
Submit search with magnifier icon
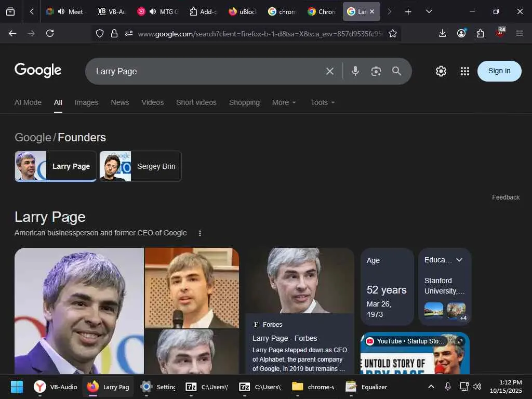pos(396,71)
